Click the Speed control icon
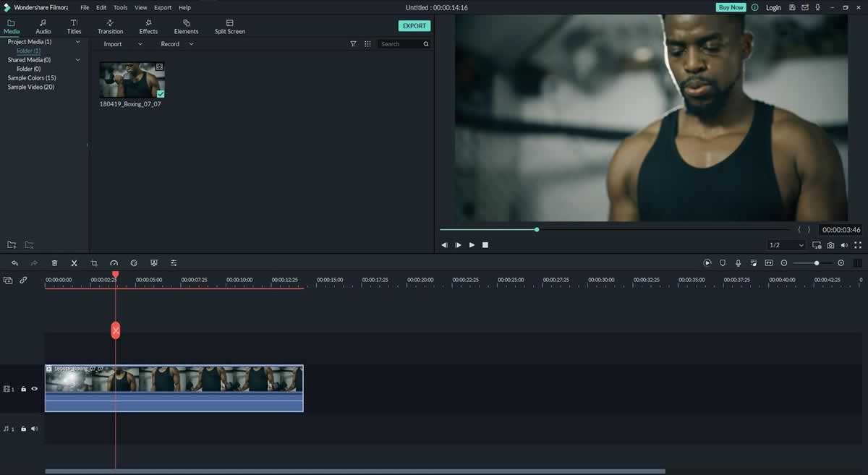The image size is (868, 475). point(114,262)
